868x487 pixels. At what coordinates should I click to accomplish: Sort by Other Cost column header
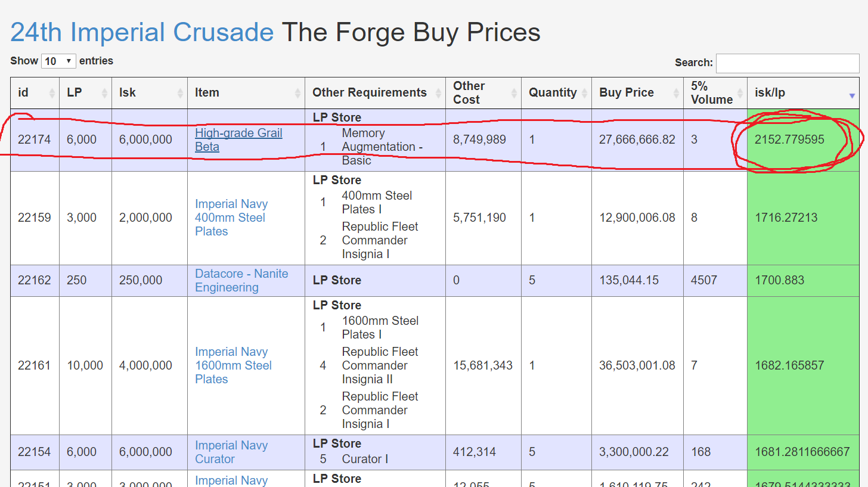483,92
